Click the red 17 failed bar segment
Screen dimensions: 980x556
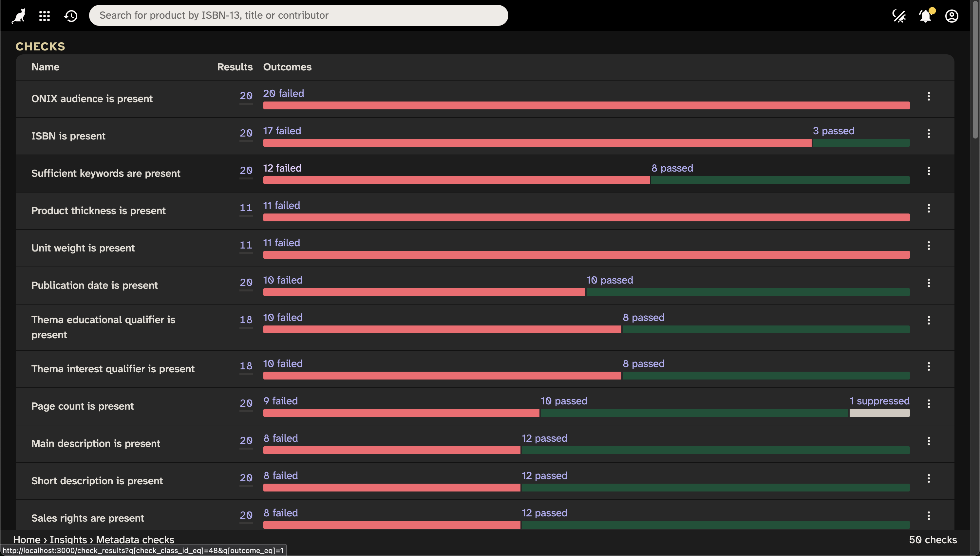point(535,143)
